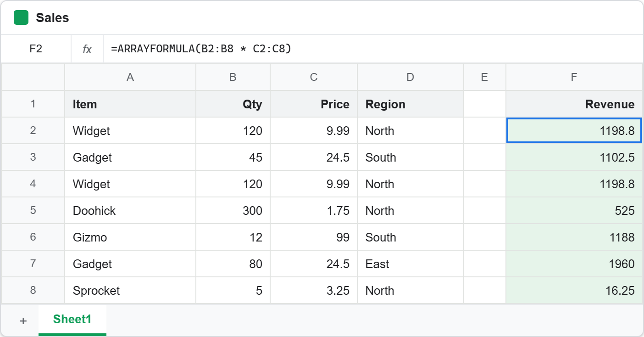Add a new sheet with plus button

[x=23, y=320]
